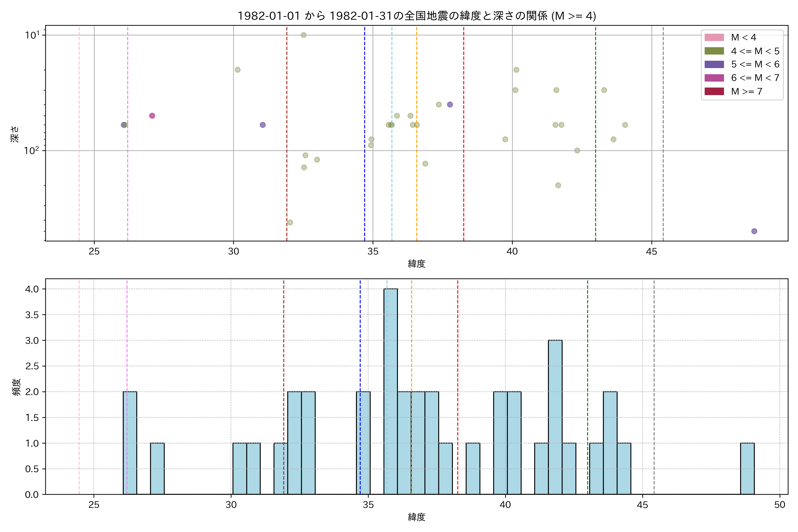Screen dimensions: 798x532
Task: Click the chart title text at top
Action: (x=417, y=16)
